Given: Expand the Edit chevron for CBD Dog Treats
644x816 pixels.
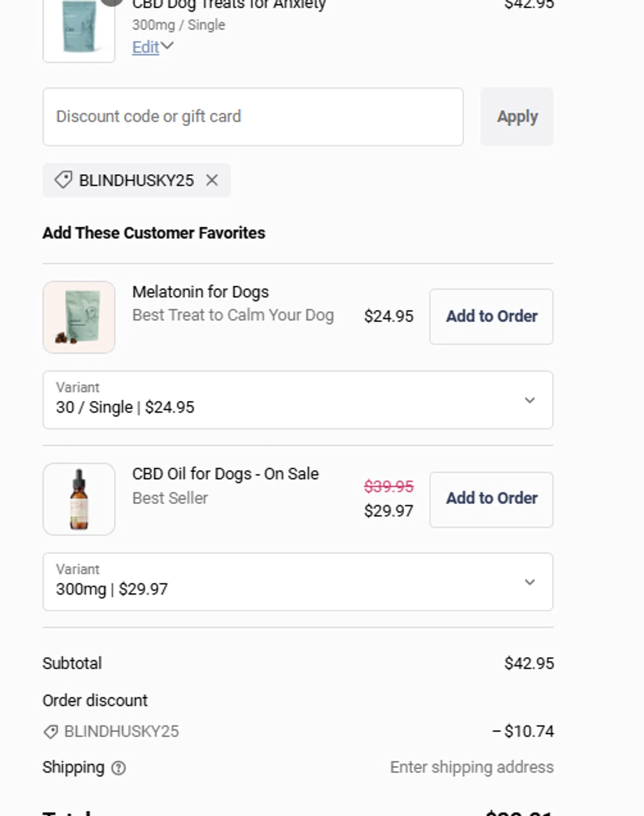Looking at the screenshot, I should click(x=168, y=46).
